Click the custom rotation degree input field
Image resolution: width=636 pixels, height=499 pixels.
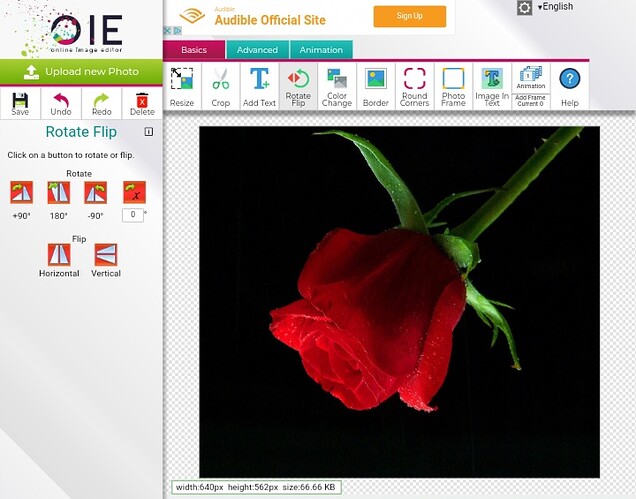[x=133, y=215]
